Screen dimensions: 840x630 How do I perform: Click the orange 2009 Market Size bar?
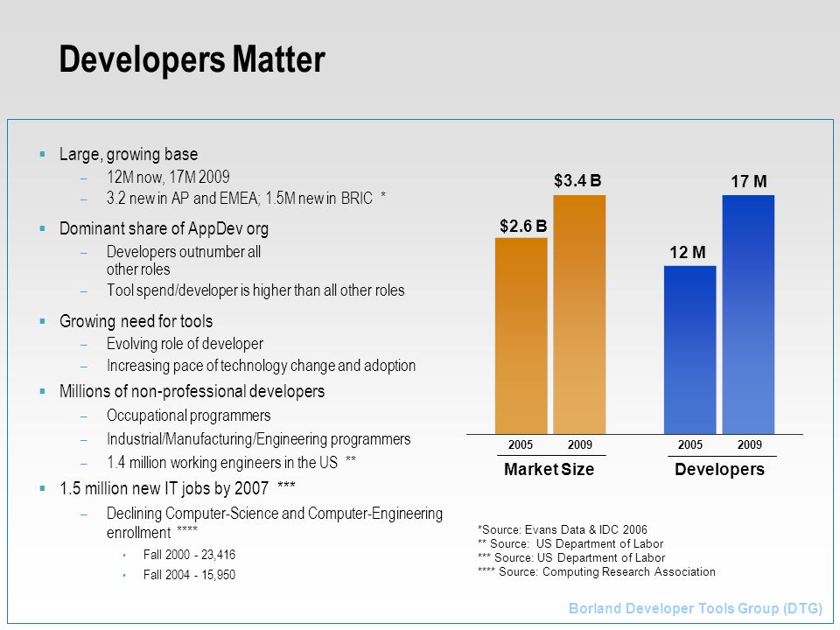579,314
